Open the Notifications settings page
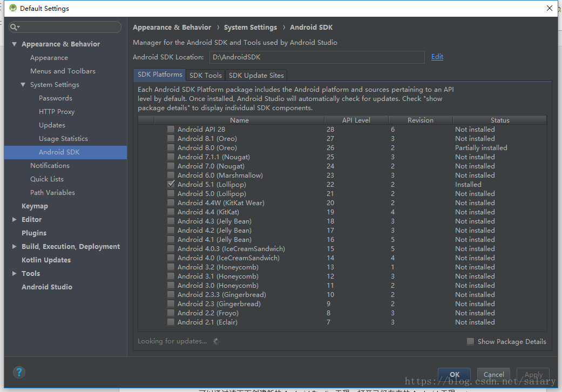 pos(50,166)
